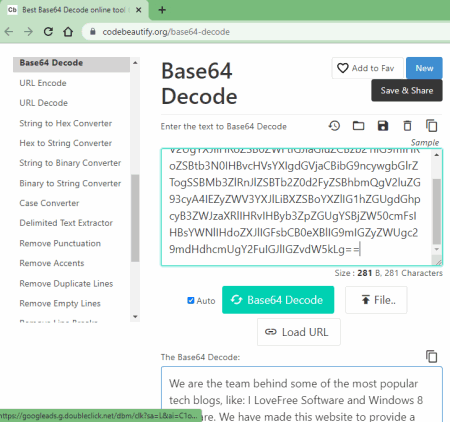The width and height of the screenshot is (450, 422).
Task: Open Hex to String Converter
Action: pyautogui.click(x=66, y=143)
